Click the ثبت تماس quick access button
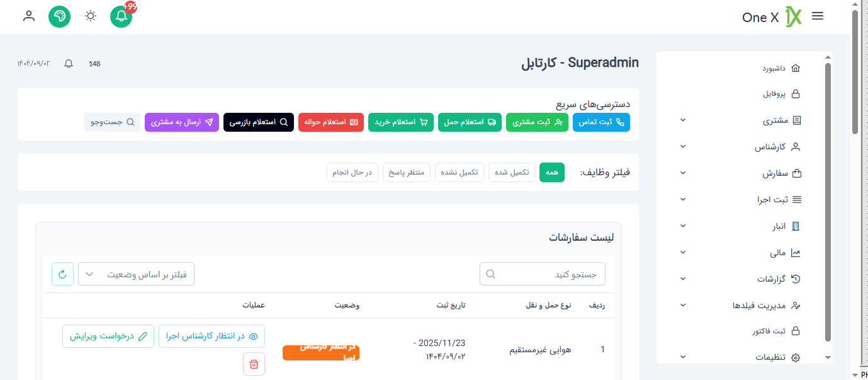Screen dimensions: 868x380 [x=601, y=122]
